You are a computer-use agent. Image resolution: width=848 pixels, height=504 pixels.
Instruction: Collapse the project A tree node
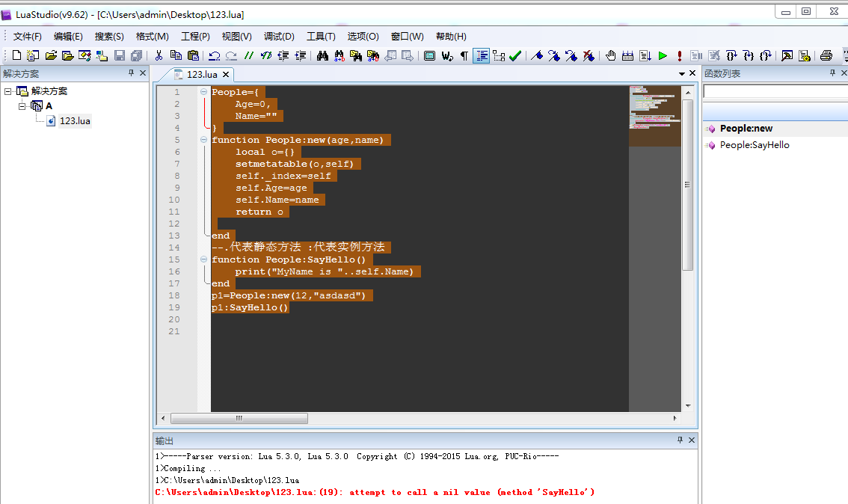(x=22, y=106)
